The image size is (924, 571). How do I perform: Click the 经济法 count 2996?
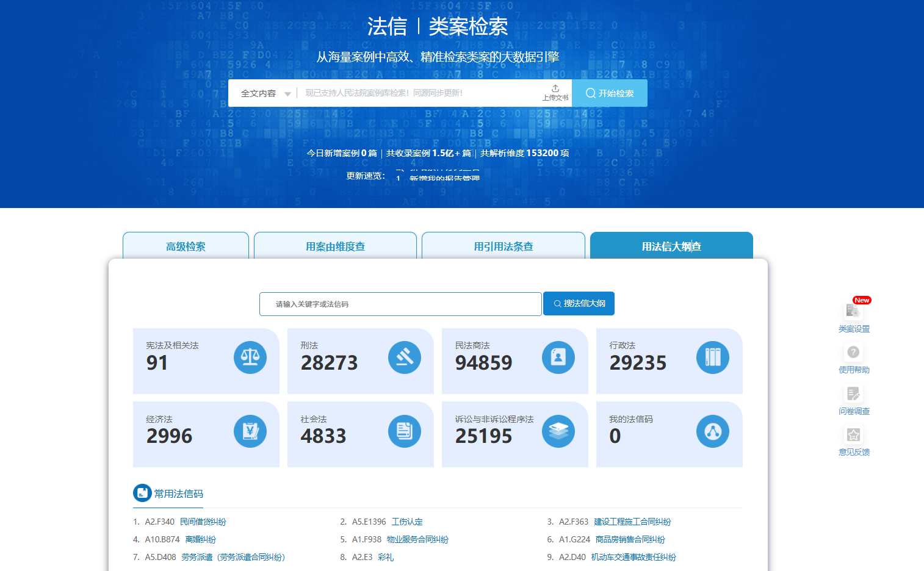click(x=169, y=436)
